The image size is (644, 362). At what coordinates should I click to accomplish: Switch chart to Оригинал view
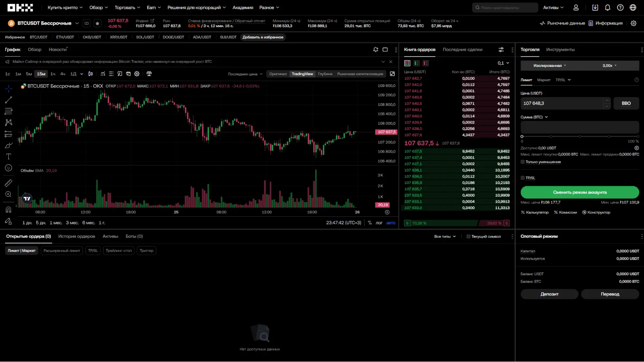coord(278,74)
